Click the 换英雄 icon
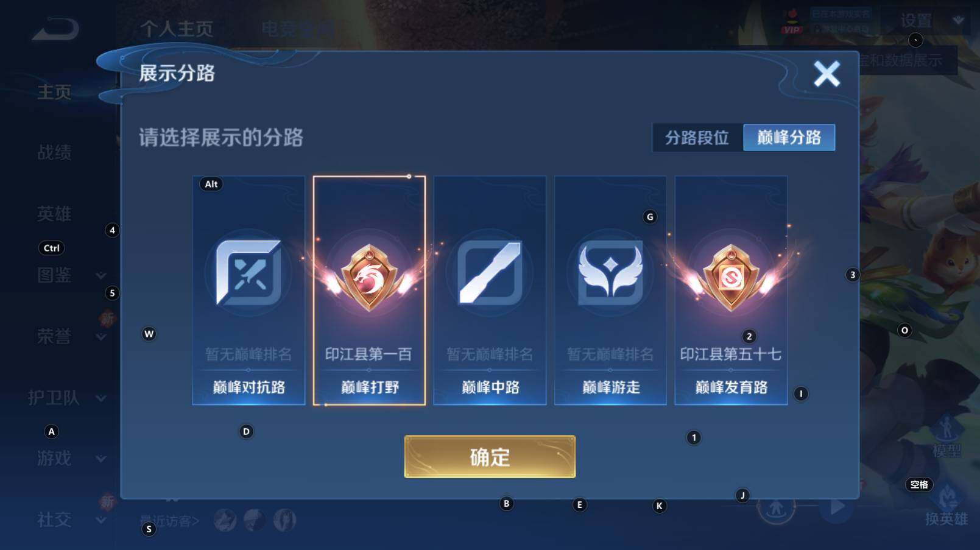 [x=946, y=496]
